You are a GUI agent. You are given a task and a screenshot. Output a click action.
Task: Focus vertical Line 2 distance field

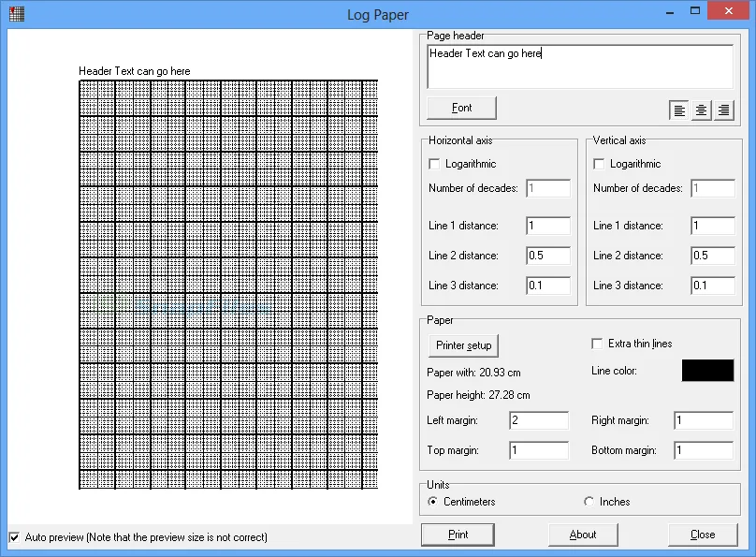click(713, 256)
